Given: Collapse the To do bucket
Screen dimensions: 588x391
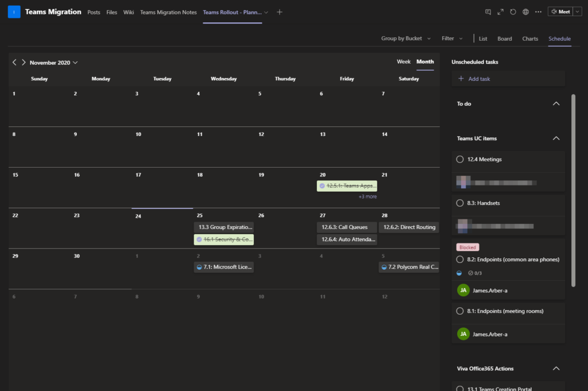Looking at the screenshot, I should [x=556, y=103].
